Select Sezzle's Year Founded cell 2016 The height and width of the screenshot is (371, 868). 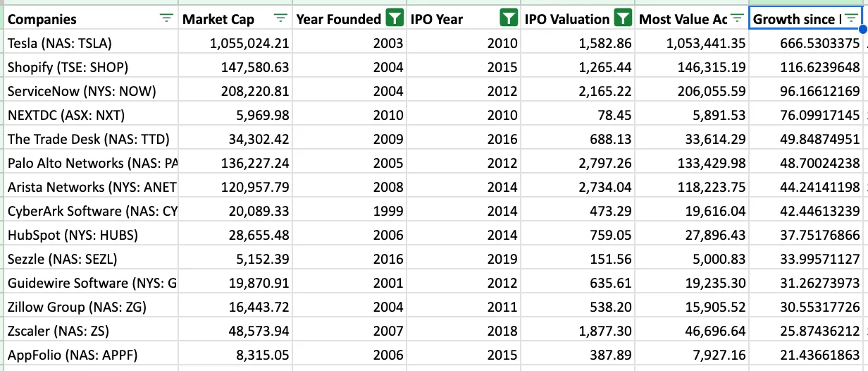pyautogui.click(x=388, y=259)
